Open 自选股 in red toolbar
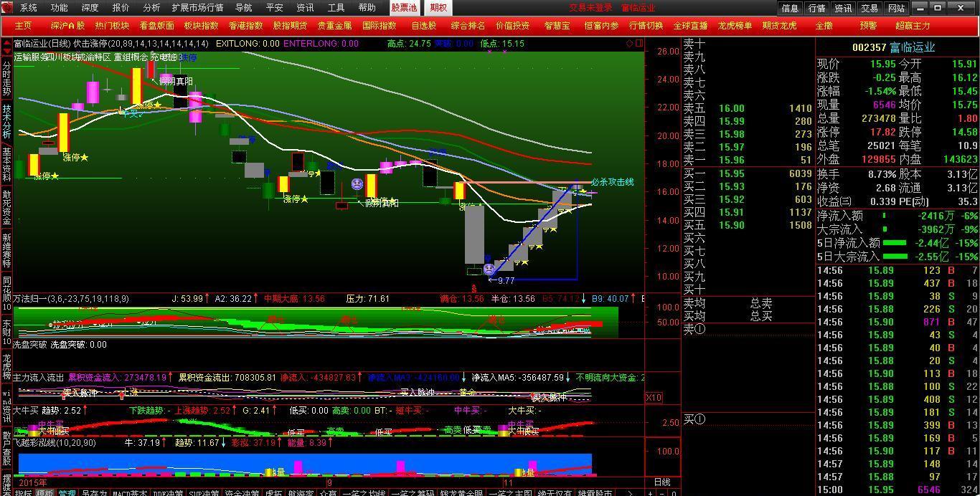 coord(423,25)
